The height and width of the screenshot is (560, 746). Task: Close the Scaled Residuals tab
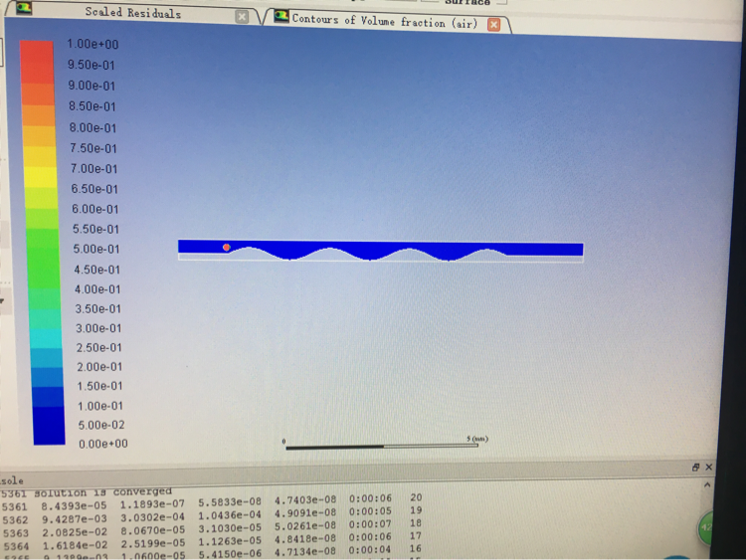click(x=242, y=17)
